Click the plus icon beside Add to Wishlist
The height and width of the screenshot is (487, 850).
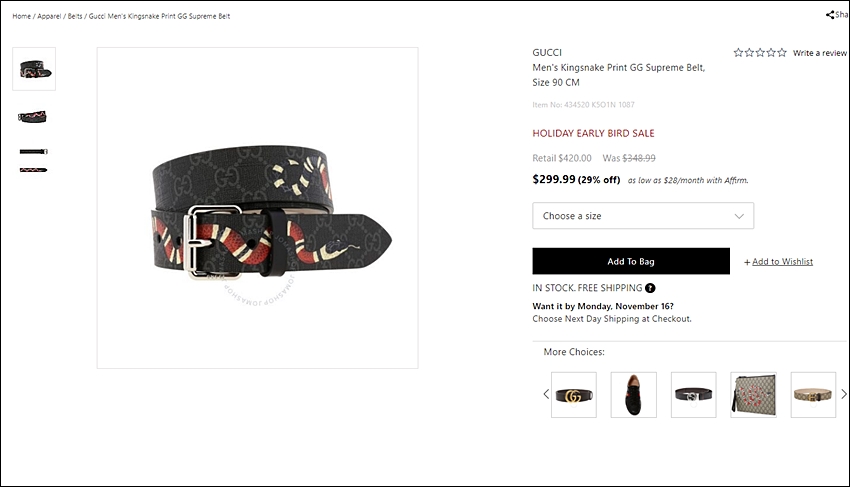[747, 262]
